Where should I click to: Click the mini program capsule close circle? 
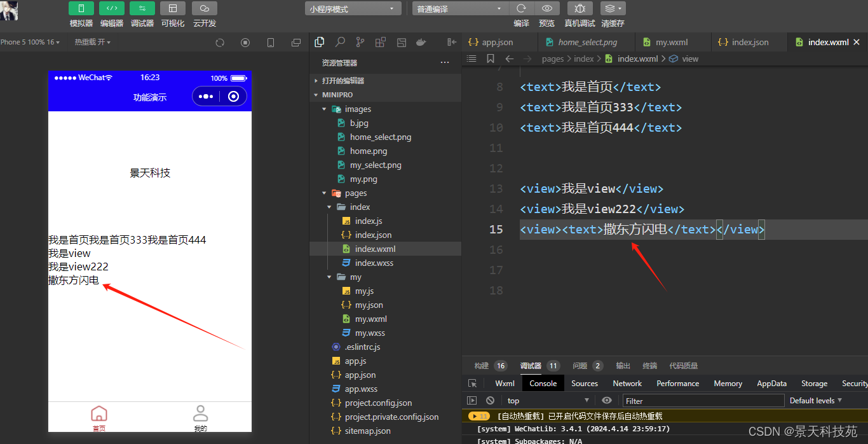(x=233, y=96)
